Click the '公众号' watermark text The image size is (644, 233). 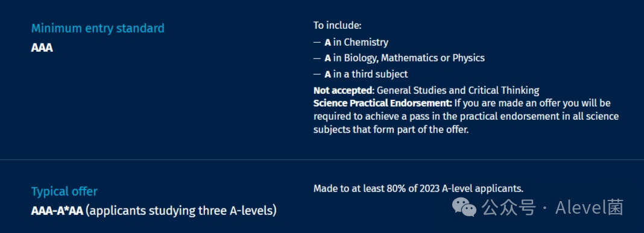[509, 208]
